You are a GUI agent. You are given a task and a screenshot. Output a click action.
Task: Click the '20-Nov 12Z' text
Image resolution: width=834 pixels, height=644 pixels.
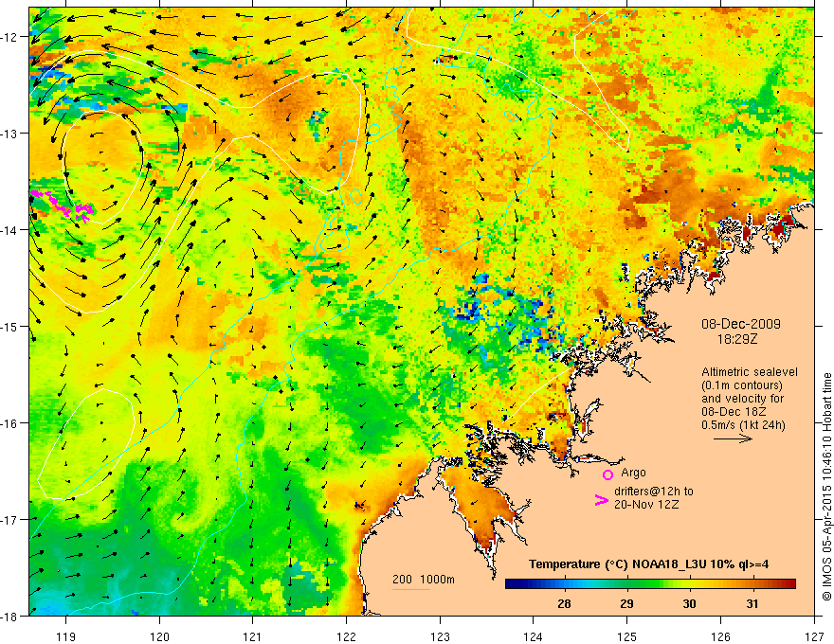[645, 505]
